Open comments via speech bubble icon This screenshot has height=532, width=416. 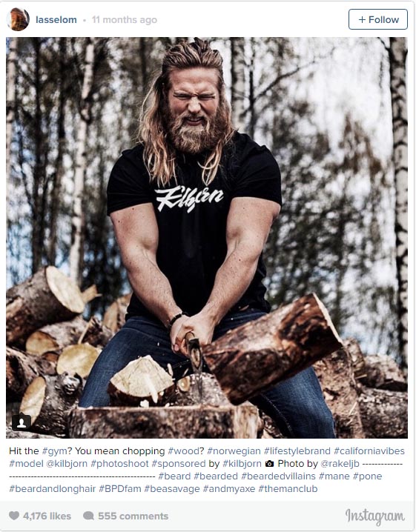(x=88, y=516)
